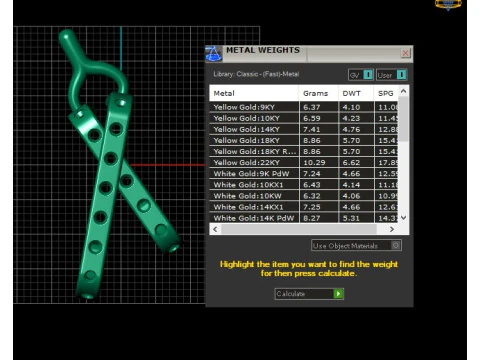Select the White Gold:14K PdW row
The height and width of the screenshot is (360, 480).
(304, 218)
